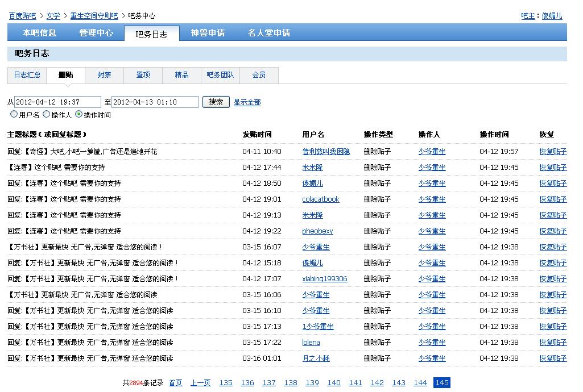Open 傻媚儿 in the 04-12 18:50 row
The image size is (583, 392).
312,184
